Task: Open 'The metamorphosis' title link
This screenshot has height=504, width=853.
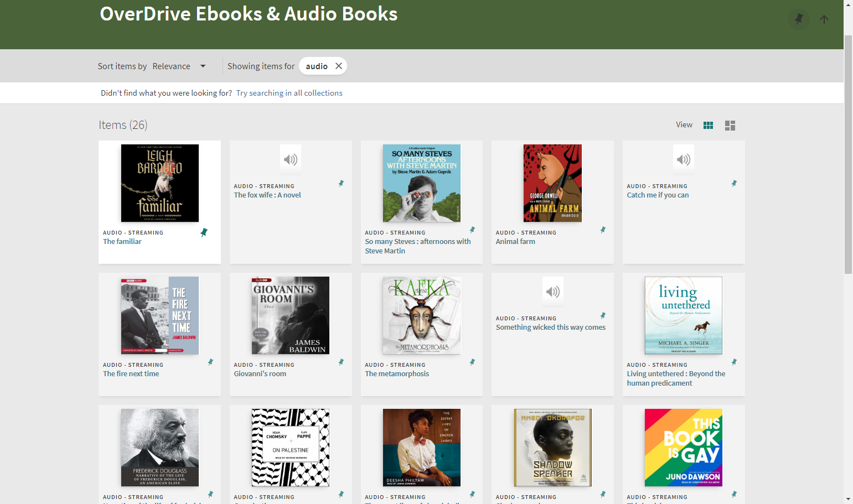Action: coord(397,374)
